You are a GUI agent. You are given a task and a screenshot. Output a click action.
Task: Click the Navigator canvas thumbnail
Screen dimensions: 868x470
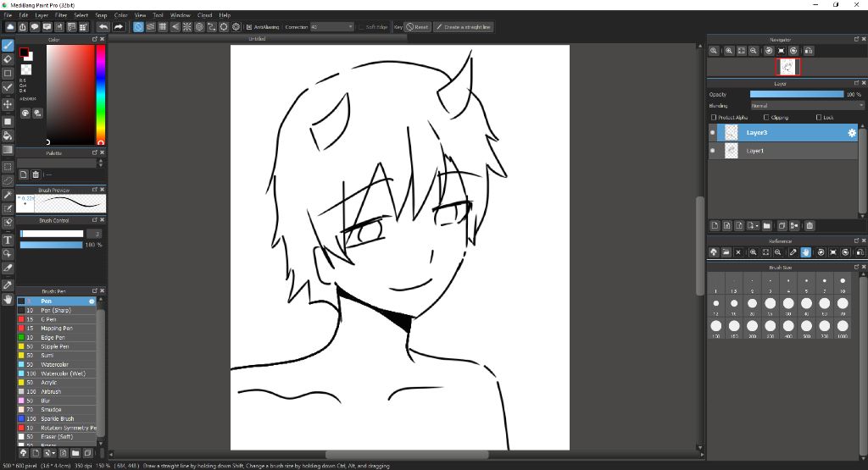click(787, 67)
